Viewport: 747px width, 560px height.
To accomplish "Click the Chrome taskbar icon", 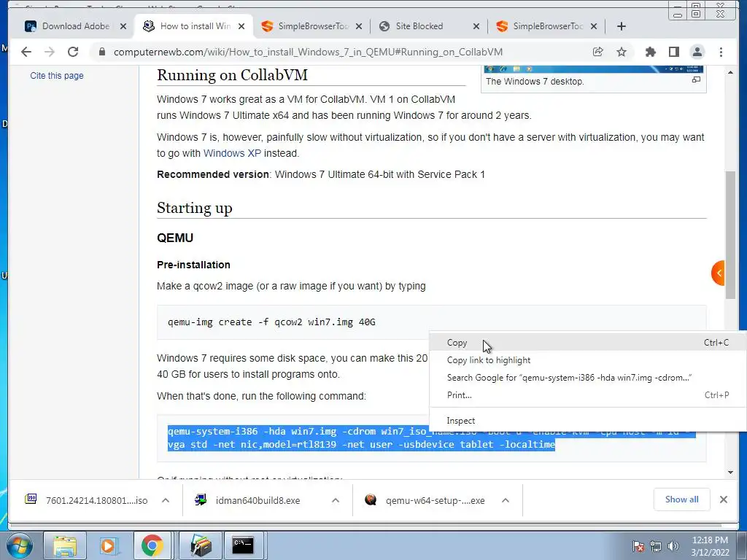I will [x=152, y=545].
